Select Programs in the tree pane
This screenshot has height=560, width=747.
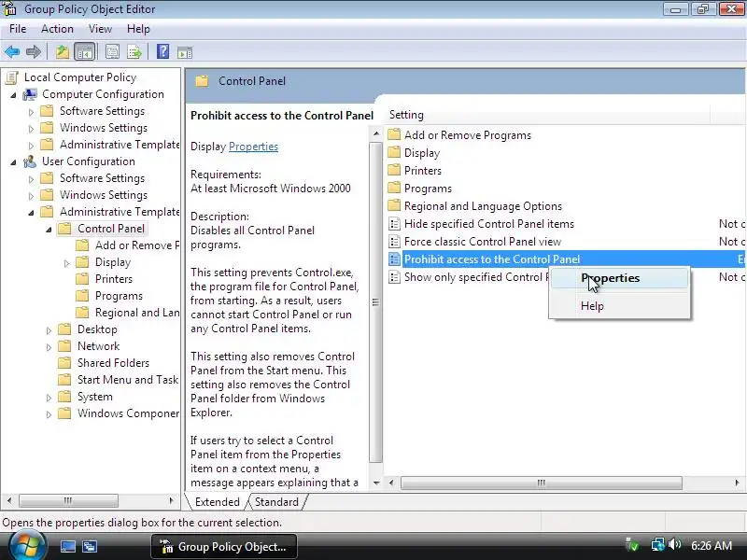click(x=119, y=296)
